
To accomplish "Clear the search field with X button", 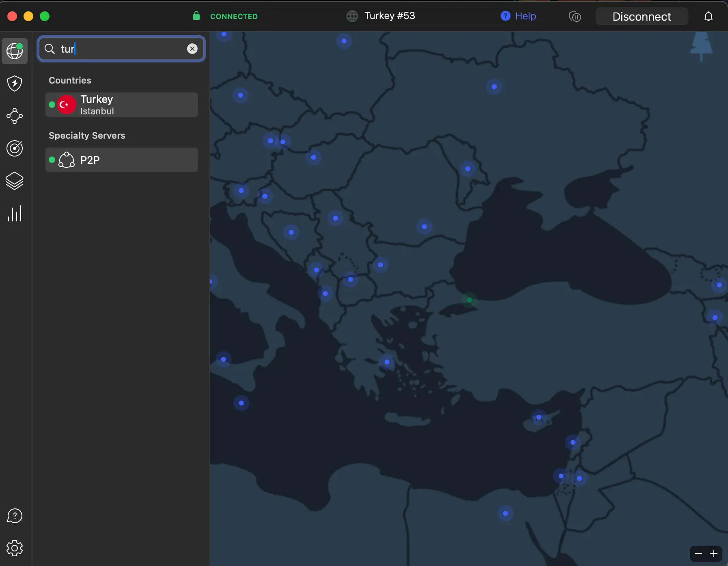I will pos(192,49).
